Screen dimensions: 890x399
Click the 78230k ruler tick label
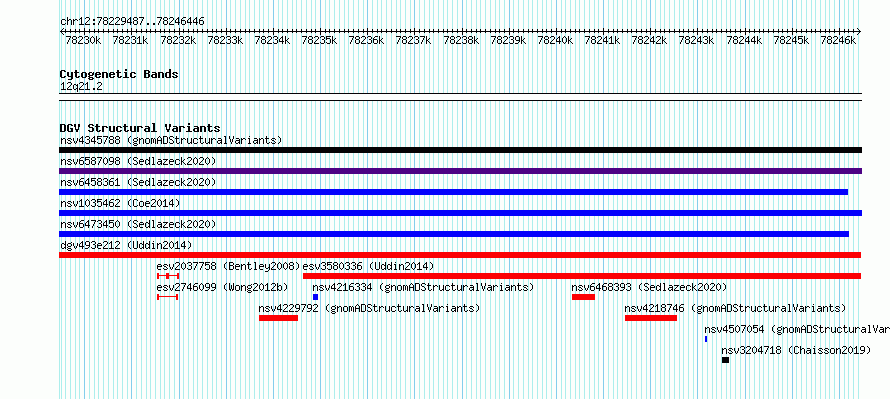tap(83, 40)
